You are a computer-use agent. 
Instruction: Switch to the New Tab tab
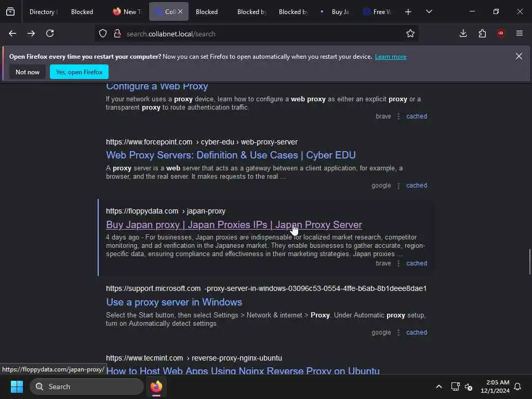[127, 12]
